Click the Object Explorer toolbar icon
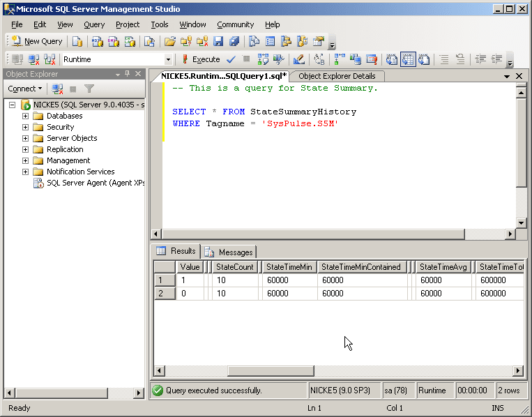The height and width of the screenshot is (417, 532). [x=287, y=41]
